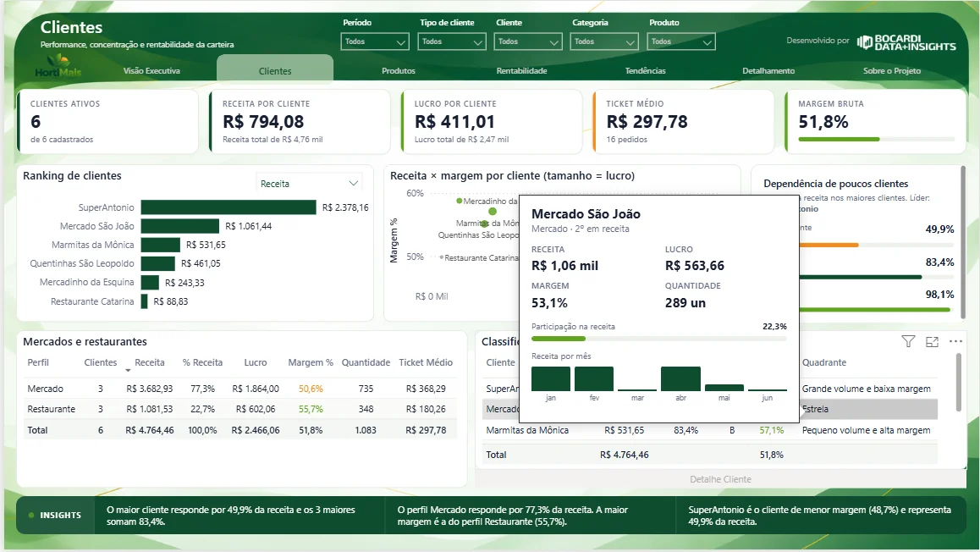Select the Restaurante row in the profile table
The image size is (980, 552).
[x=240, y=409]
